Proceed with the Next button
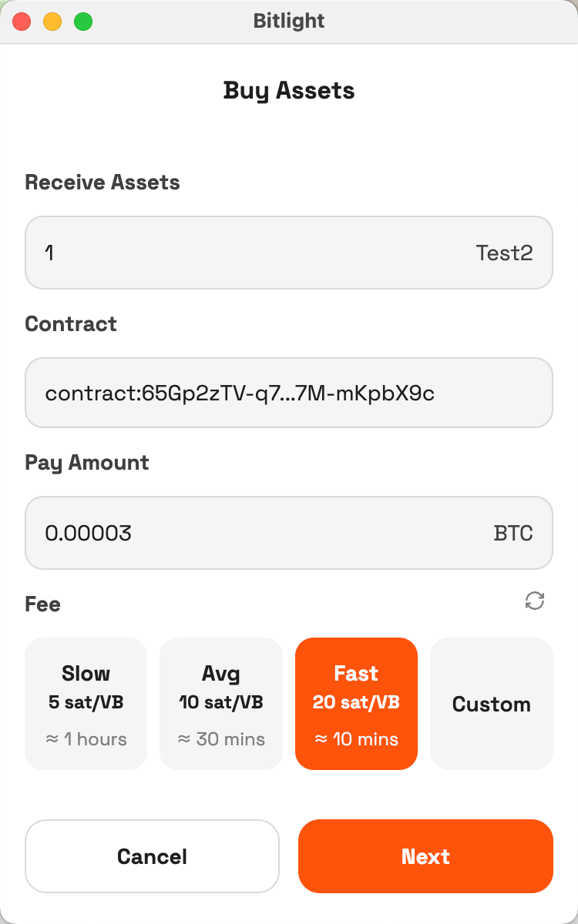 click(x=425, y=856)
